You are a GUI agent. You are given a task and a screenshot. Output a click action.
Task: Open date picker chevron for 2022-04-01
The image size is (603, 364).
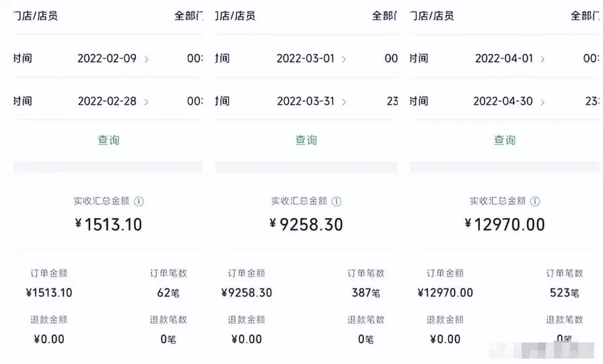(x=542, y=59)
